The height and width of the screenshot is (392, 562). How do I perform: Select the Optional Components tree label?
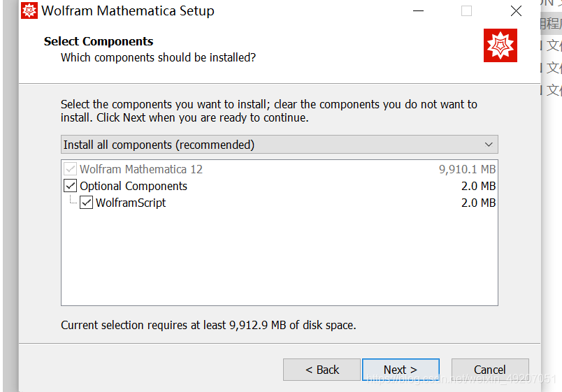tap(134, 186)
